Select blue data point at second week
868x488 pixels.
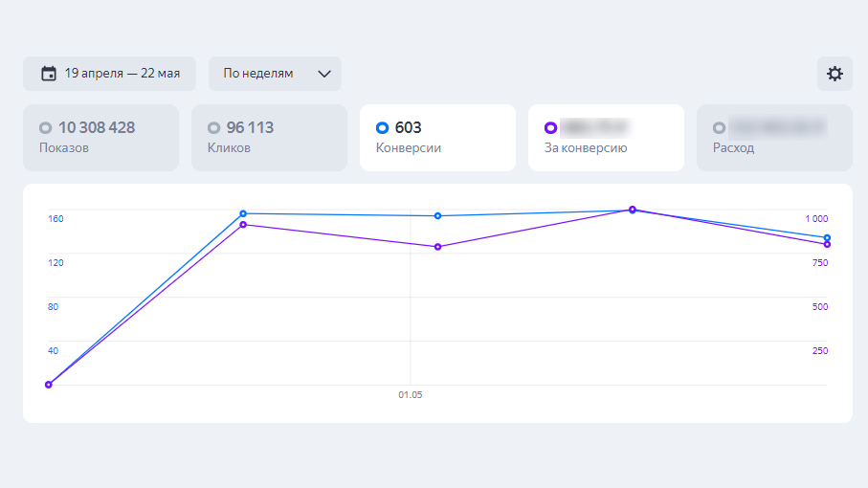click(x=243, y=213)
